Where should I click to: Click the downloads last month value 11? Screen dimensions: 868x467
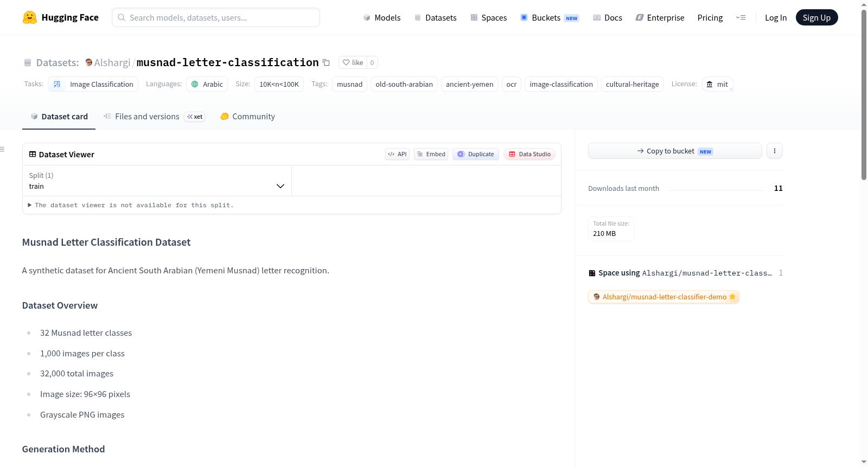[778, 188]
